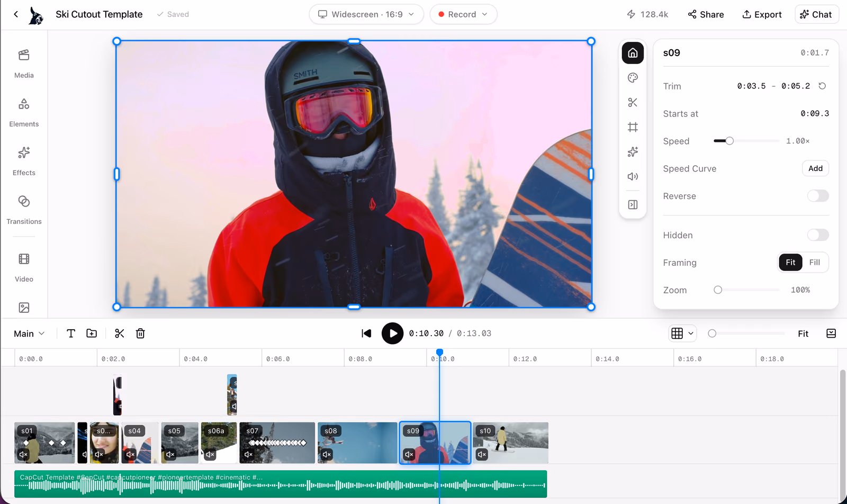Open the crop frame properties icon
This screenshot has height=504, width=847.
point(633,127)
